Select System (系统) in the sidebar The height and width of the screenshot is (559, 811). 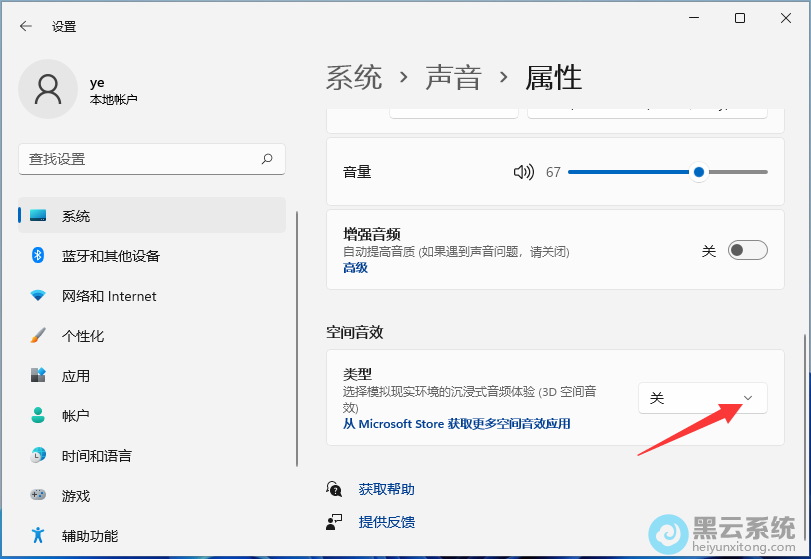(76, 216)
